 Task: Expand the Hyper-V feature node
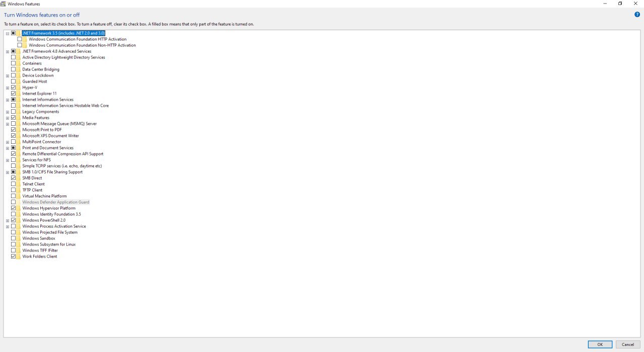click(8, 87)
